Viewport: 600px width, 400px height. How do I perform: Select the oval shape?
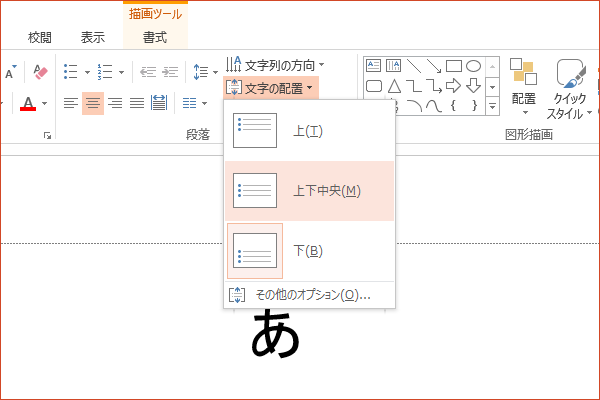473,66
